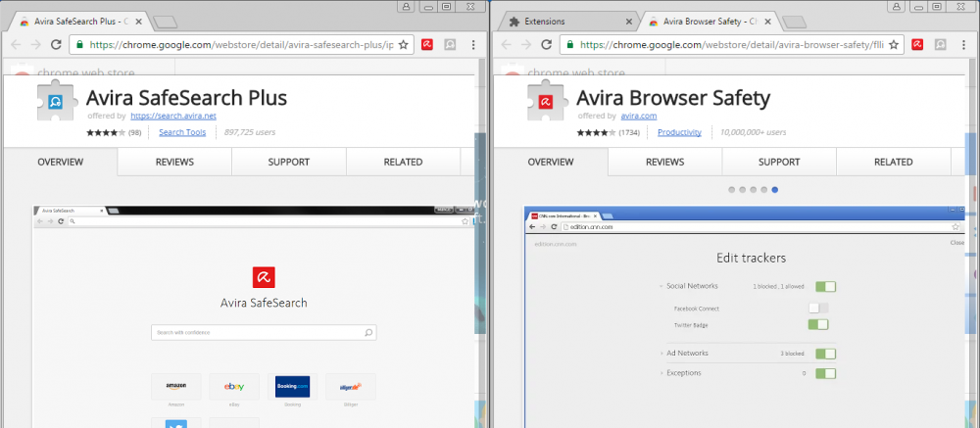Reload the Avira Browser Safety page

point(546,45)
